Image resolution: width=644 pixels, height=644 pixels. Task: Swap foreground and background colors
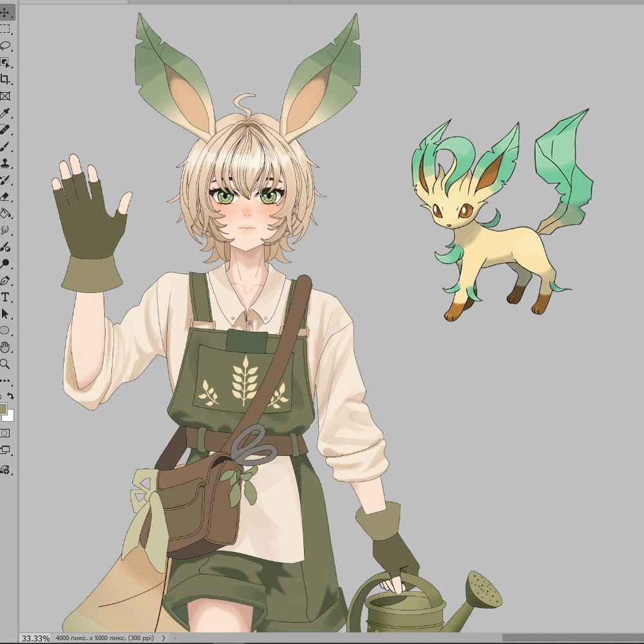pyautogui.click(x=11, y=396)
